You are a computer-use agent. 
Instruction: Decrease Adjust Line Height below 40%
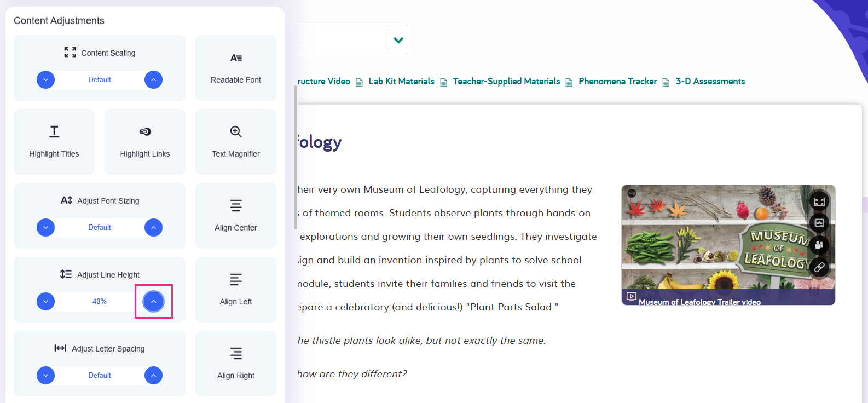click(46, 302)
